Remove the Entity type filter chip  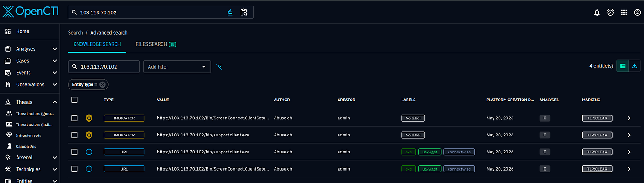tap(103, 84)
